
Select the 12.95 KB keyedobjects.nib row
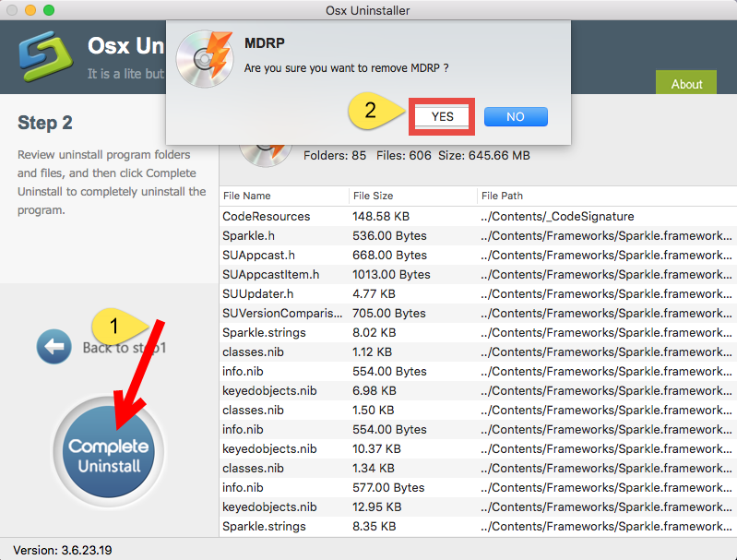(x=478, y=506)
